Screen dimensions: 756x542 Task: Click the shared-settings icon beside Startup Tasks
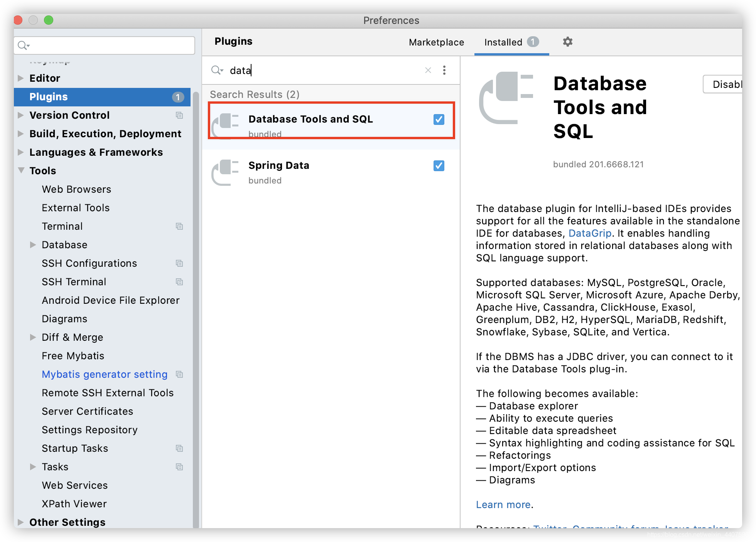[179, 448]
